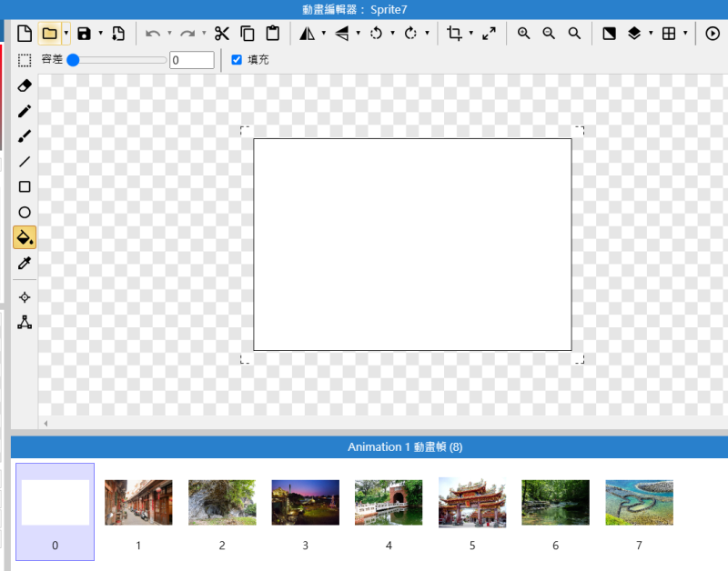Viewport: 728px width, 571px height.
Task: Redo the last action
Action: point(187,34)
